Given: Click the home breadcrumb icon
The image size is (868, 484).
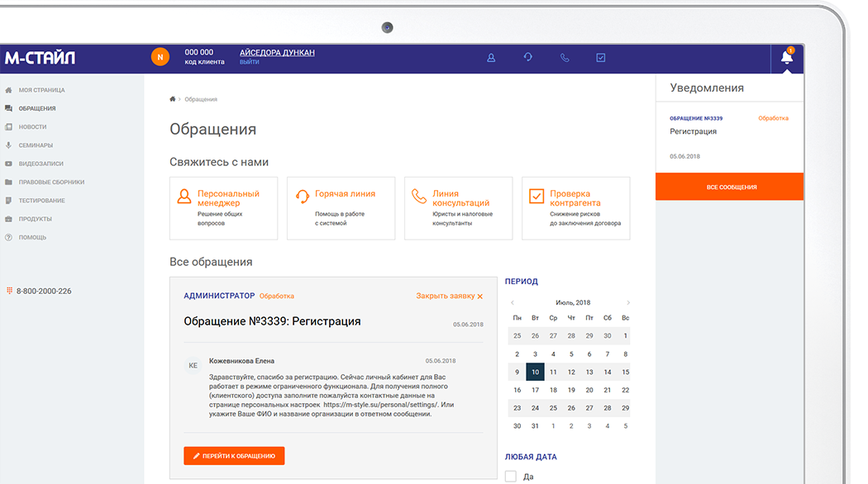Looking at the screenshot, I should (x=172, y=99).
